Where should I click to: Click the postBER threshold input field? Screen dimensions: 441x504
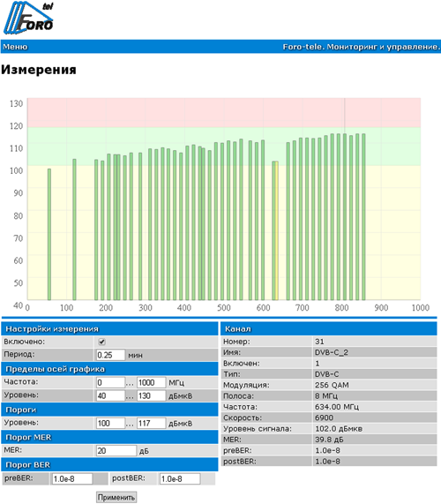click(x=180, y=478)
